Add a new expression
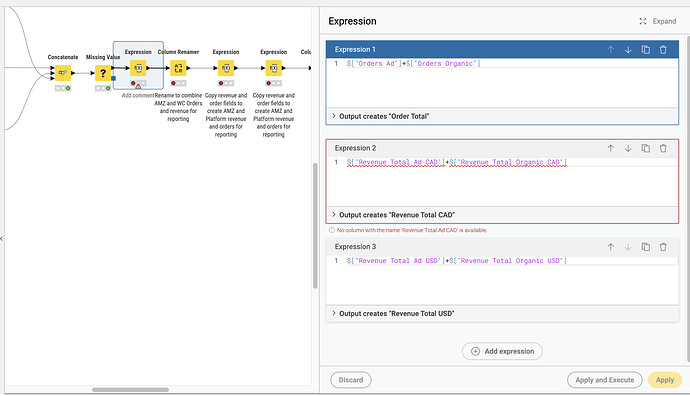 coord(502,351)
